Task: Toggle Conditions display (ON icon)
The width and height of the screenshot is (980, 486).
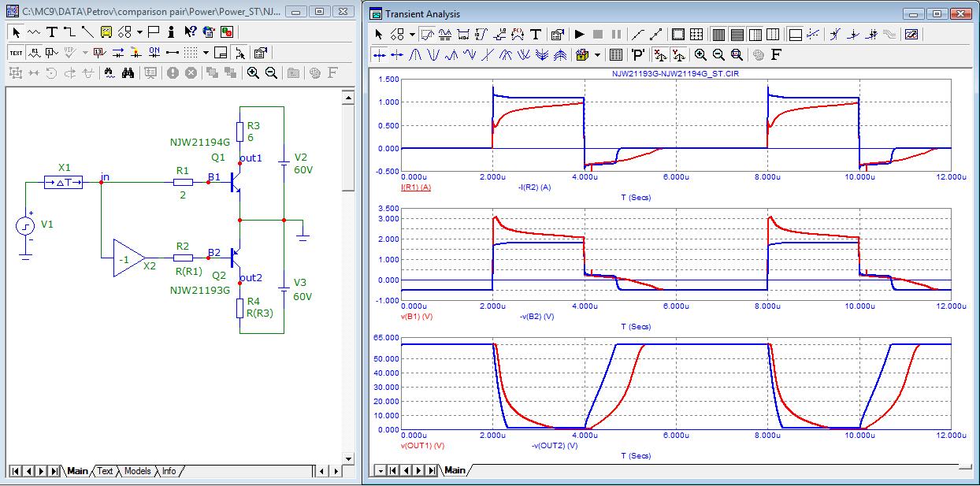Action: click(154, 52)
